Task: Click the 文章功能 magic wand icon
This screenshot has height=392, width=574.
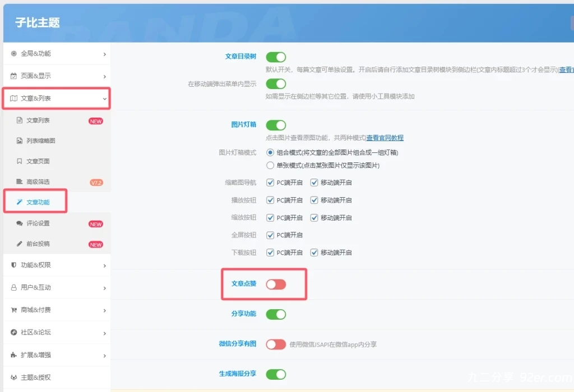Action: pos(20,202)
